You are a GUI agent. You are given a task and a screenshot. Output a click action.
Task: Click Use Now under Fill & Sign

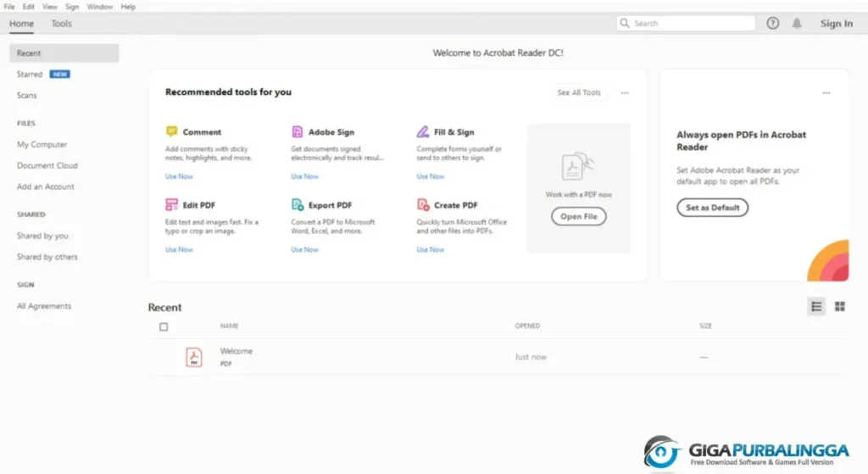pyautogui.click(x=430, y=176)
